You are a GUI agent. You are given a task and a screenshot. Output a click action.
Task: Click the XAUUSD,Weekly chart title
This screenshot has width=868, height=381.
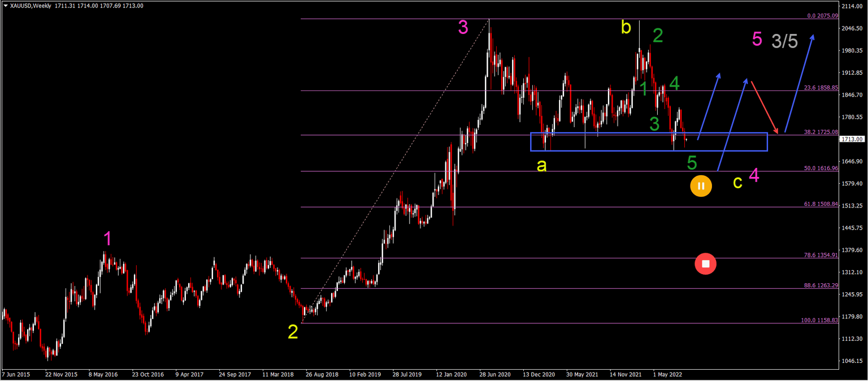tap(28, 6)
